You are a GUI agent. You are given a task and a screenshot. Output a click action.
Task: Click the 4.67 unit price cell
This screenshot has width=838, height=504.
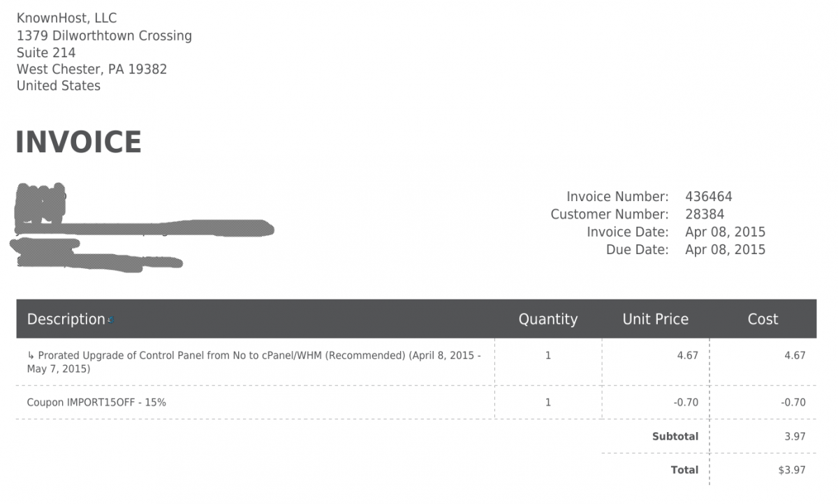point(687,355)
